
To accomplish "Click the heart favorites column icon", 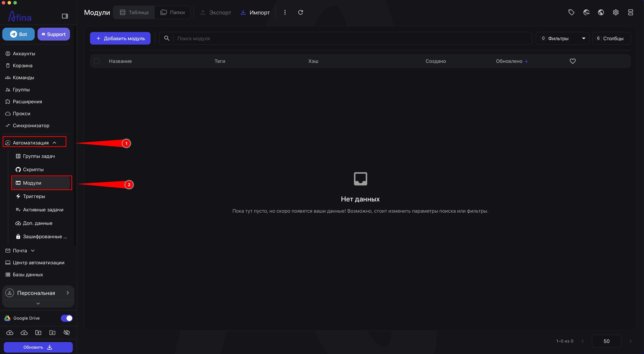I will 573,61.
